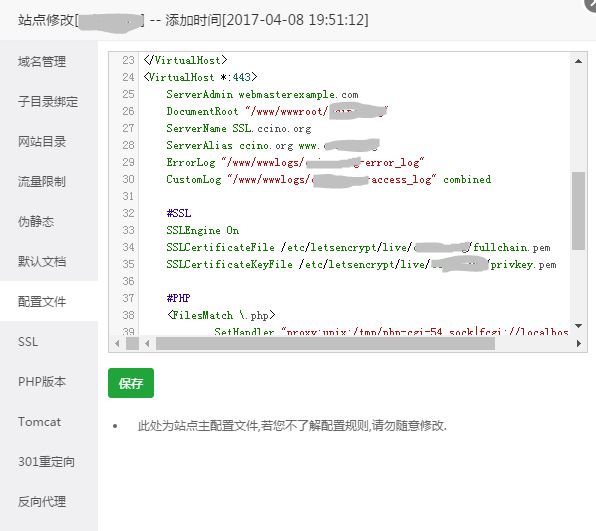Click the horizontal scrollbar thumb in editor
The image size is (596, 531).
click(325, 344)
